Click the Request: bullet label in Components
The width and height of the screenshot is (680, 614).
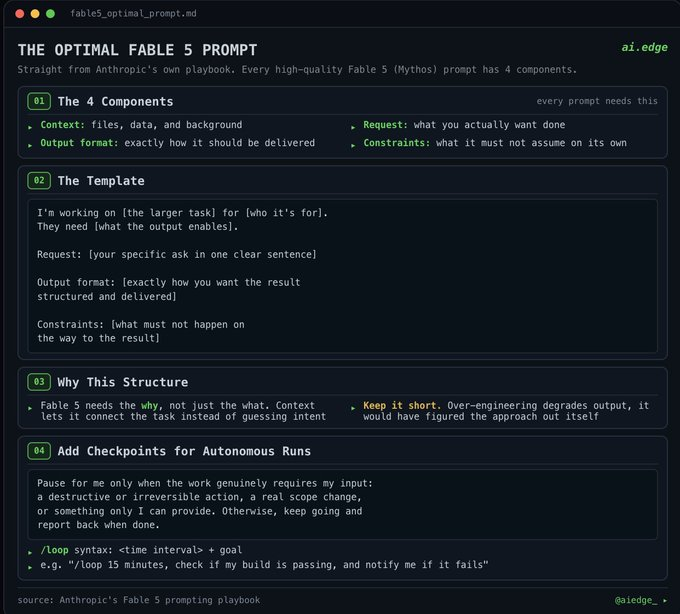click(x=386, y=125)
